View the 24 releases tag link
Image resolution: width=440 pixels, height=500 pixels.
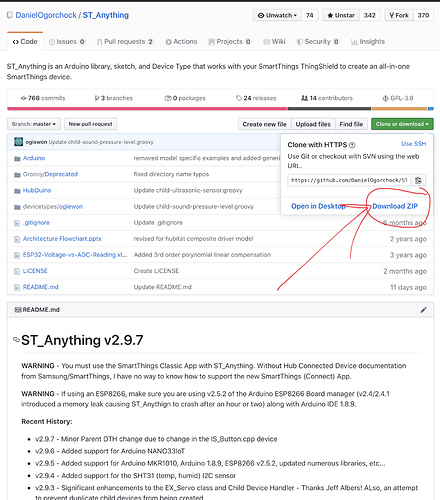coord(256,98)
